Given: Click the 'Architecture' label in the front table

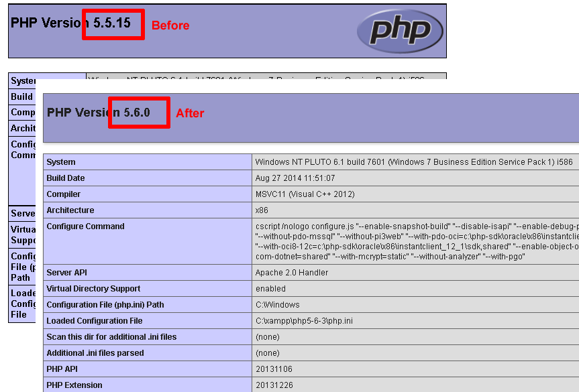Looking at the screenshot, I should (70, 210).
